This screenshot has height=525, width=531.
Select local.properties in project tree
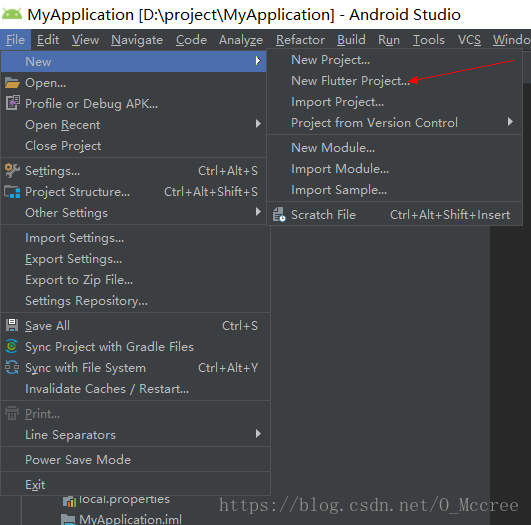coord(124,500)
